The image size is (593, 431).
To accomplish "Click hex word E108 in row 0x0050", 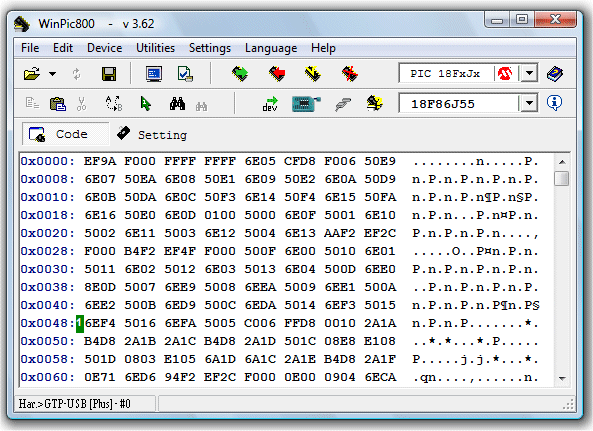I will [x=380, y=341].
